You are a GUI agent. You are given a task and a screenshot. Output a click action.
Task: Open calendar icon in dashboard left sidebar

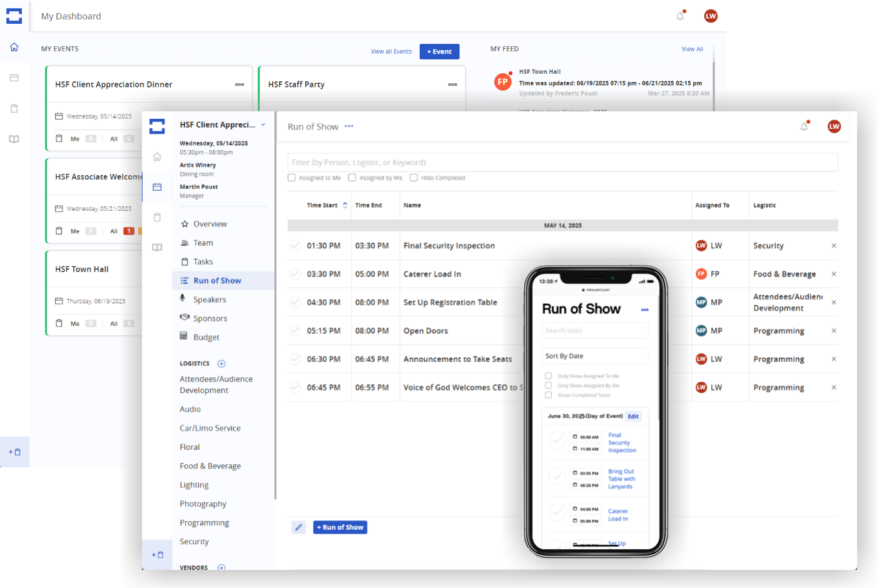point(14,78)
